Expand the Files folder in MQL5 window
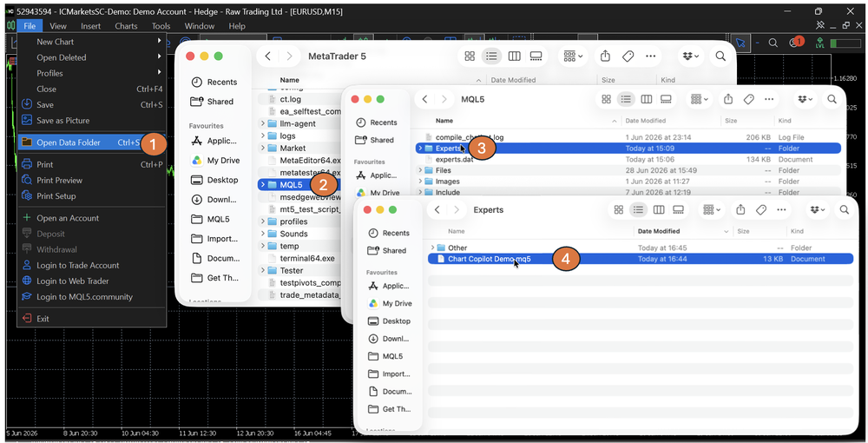This screenshot has height=443, width=868. point(420,170)
